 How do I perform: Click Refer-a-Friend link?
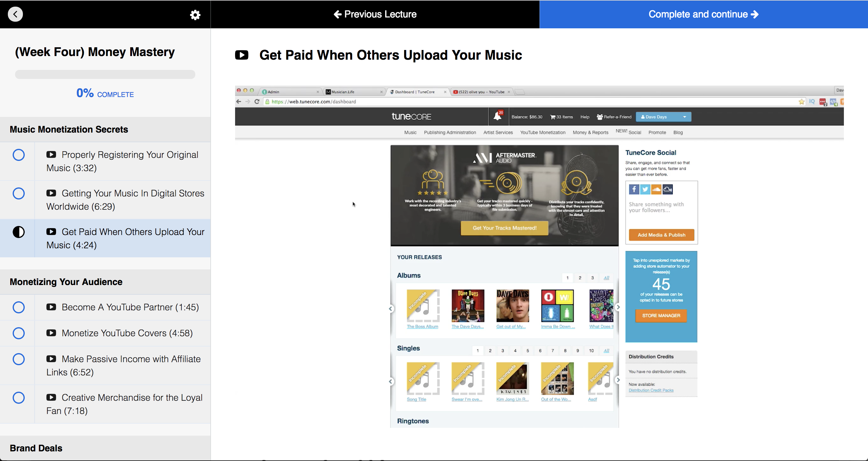[614, 117]
